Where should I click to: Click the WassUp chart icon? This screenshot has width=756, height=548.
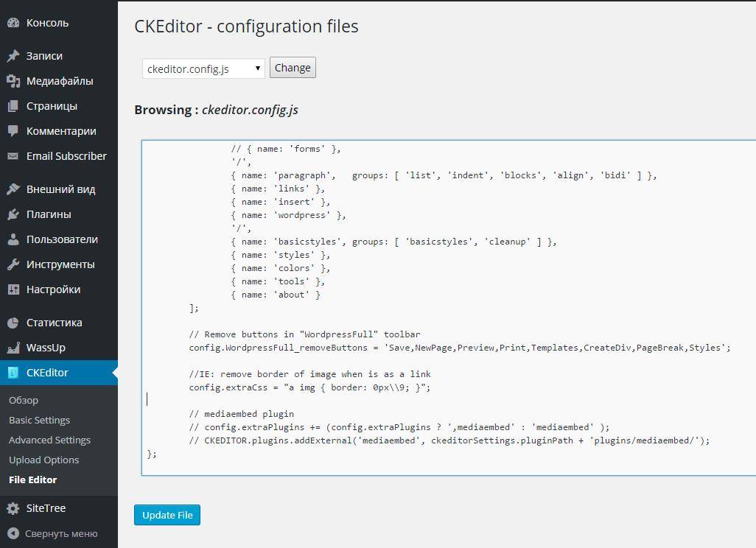tap(13, 348)
